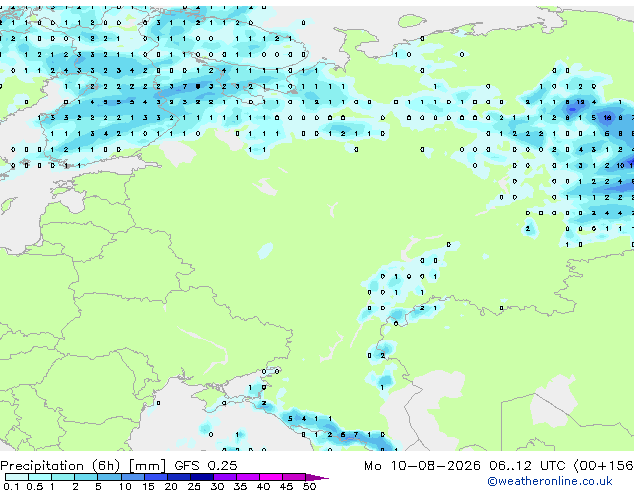Click the 1–2 mm legend color swatch
Viewport: 634px width, 490px height.
63,477
